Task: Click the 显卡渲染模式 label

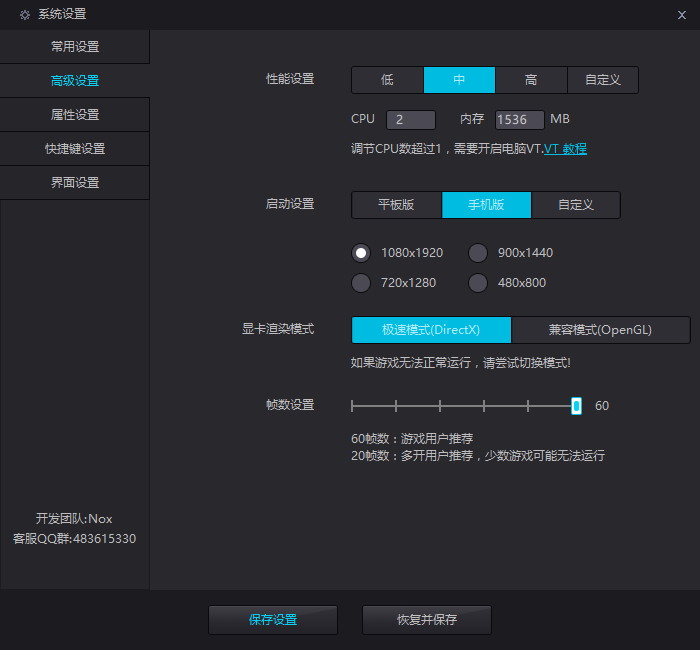Action: click(x=278, y=329)
